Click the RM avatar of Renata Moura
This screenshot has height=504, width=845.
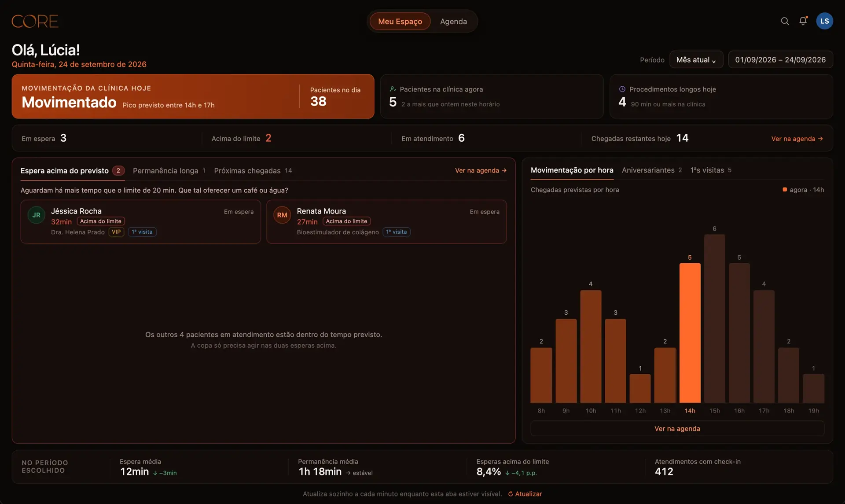[x=282, y=215]
